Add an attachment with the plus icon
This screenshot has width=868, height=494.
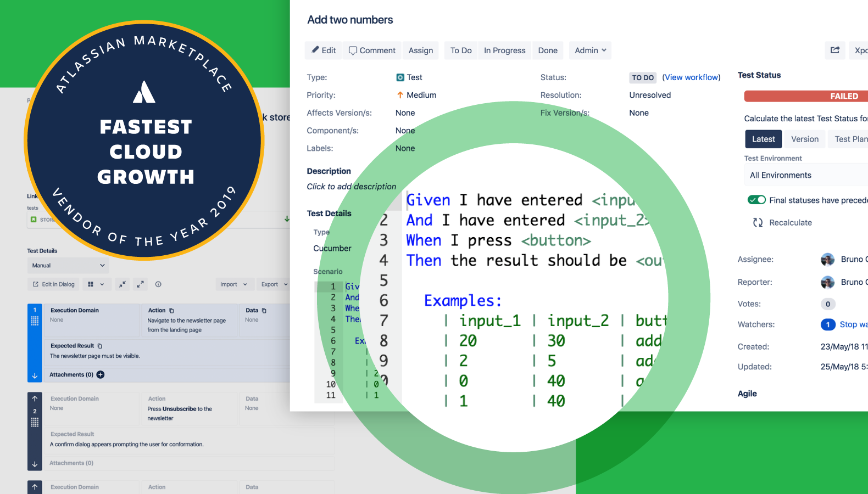(101, 375)
